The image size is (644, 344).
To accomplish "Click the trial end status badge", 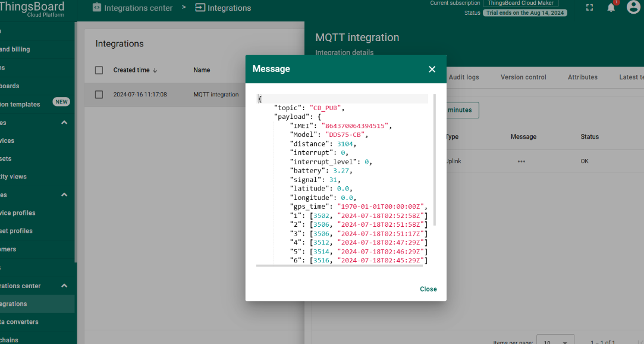I will 525,12.
